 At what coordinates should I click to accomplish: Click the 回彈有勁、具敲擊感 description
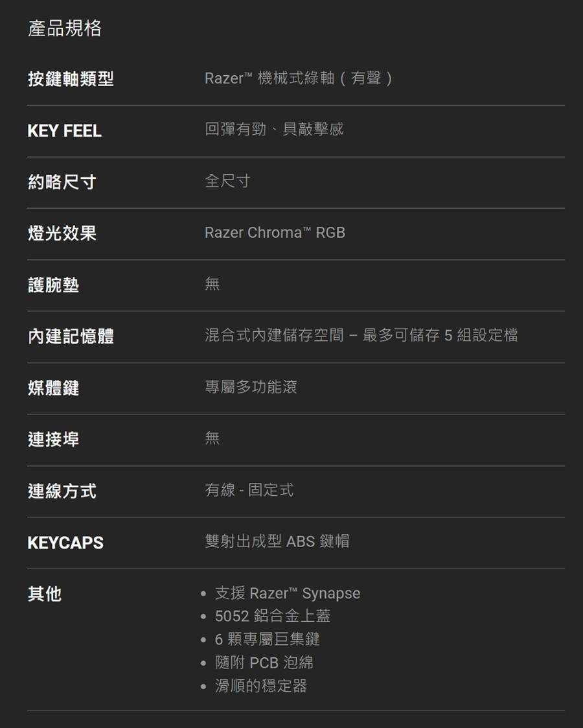coord(274,129)
